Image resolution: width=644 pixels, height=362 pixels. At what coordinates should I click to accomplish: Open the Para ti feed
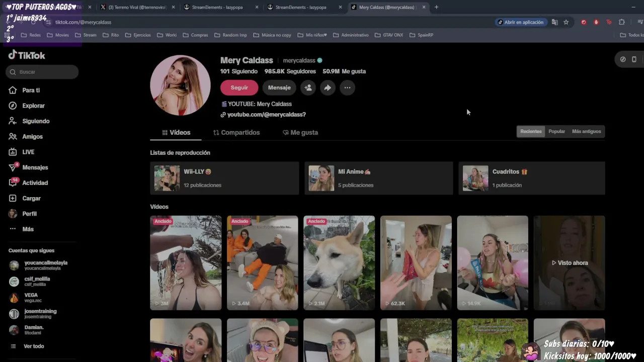24,90
